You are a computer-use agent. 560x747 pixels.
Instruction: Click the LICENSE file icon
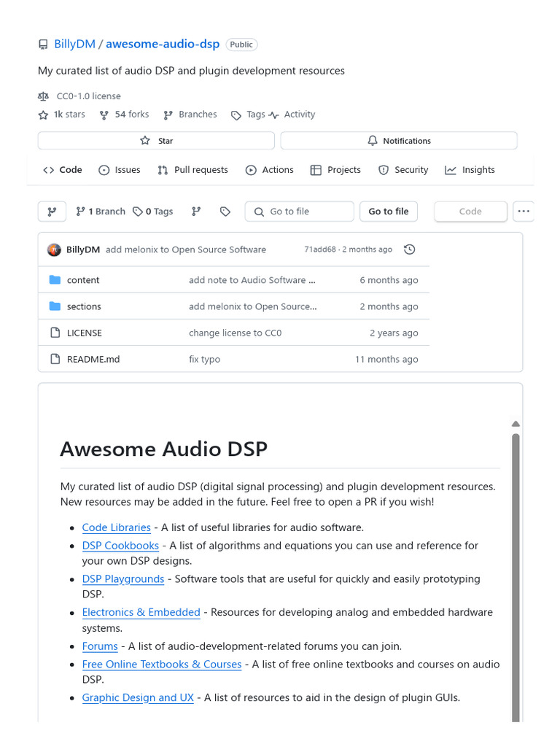pos(55,333)
